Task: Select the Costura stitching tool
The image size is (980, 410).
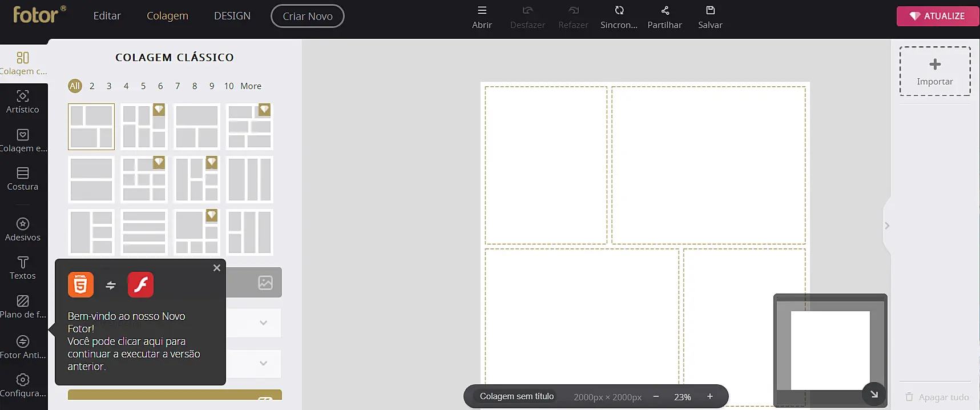Action: (23, 179)
